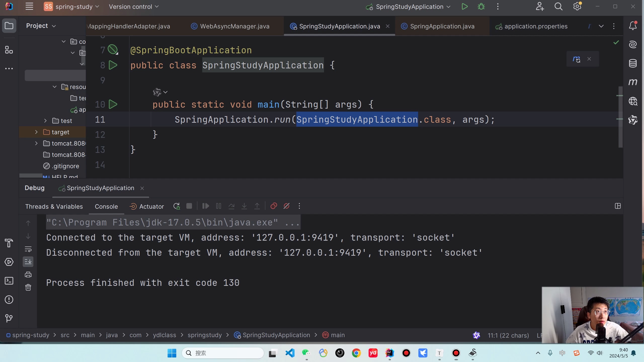Toggle Scroll to End in console
This screenshot has width=644, height=362.
pos(28,262)
